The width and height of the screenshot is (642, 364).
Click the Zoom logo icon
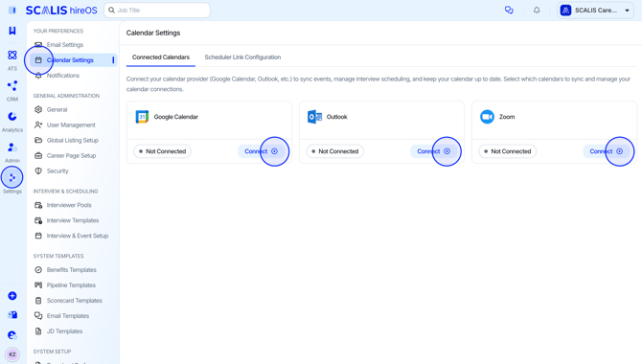click(487, 117)
